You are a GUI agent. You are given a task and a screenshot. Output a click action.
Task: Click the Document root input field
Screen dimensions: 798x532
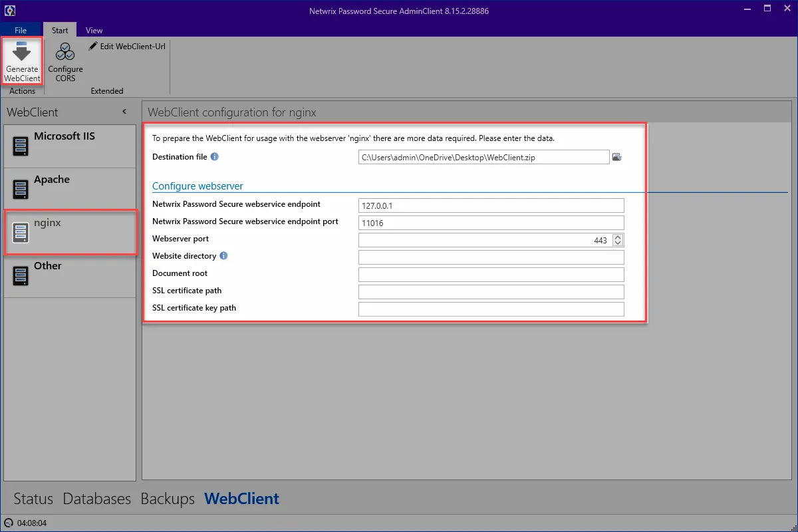click(491, 275)
